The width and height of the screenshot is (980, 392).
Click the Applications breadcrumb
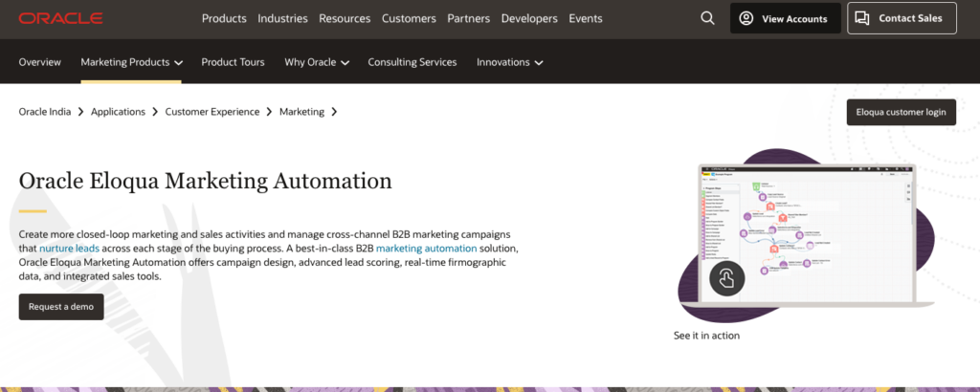[118, 112]
